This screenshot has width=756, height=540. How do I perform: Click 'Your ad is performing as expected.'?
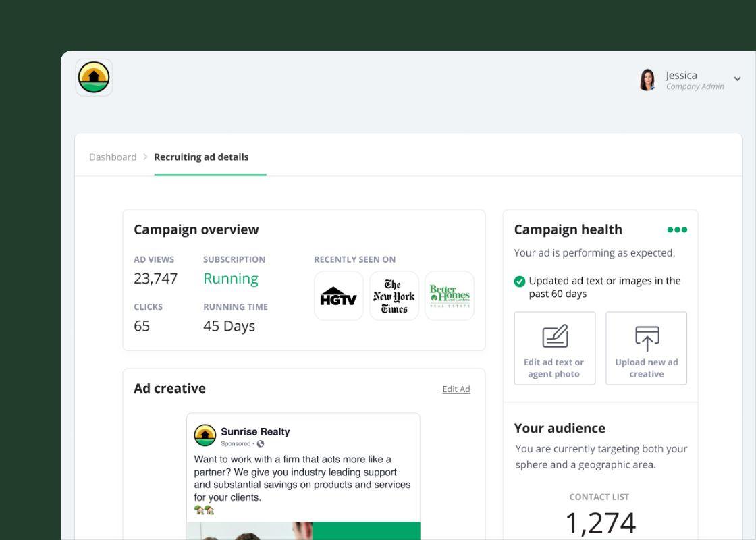pos(595,252)
